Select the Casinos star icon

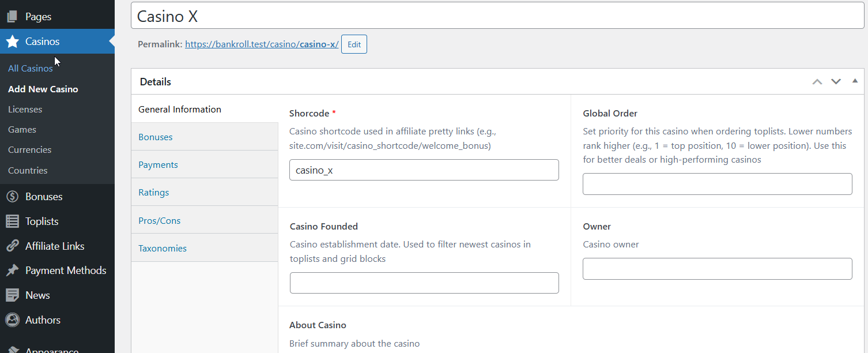coord(12,41)
